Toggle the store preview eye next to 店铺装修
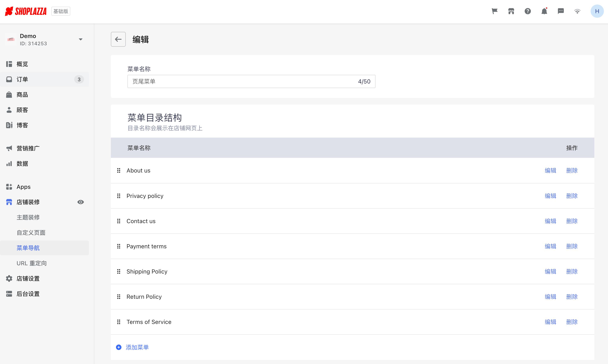Viewport: 608px width, 364px height. coord(80,202)
